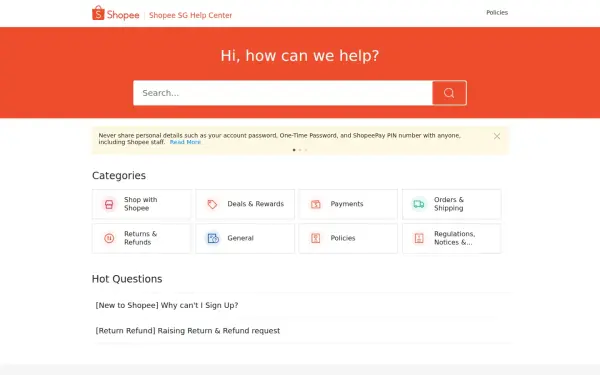Open the Shop with Shopee category label

click(140, 204)
